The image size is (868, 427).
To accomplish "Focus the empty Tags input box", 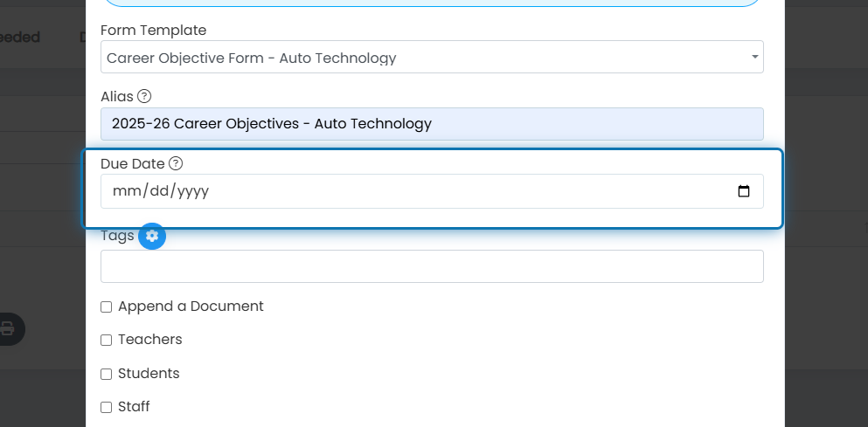I will [432, 266].
